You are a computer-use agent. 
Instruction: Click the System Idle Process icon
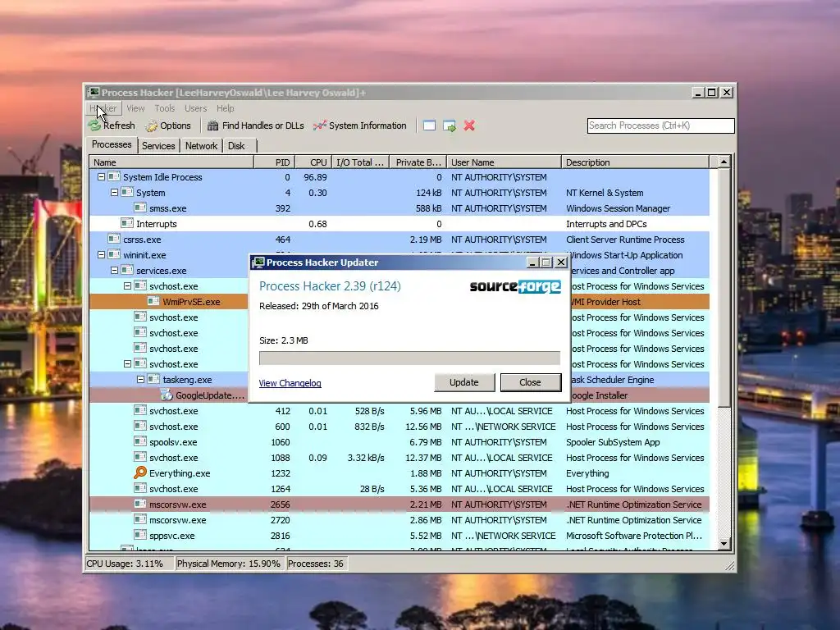point(113,177)
